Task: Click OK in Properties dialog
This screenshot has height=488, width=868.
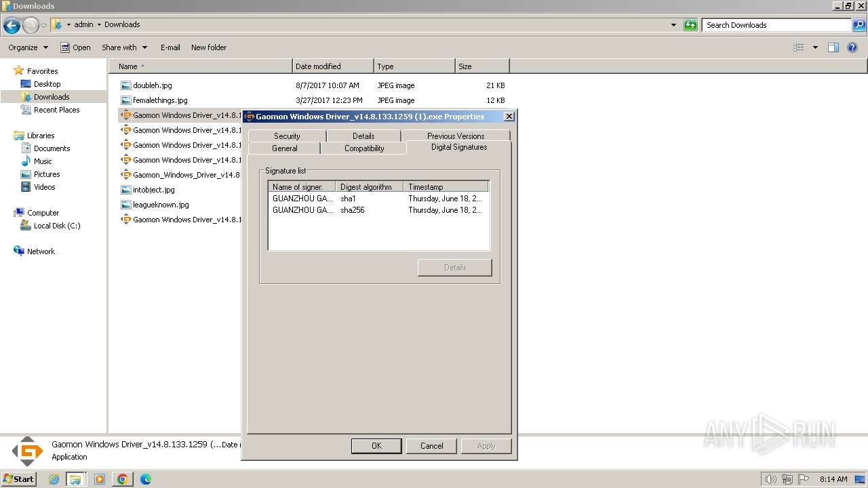Action: tap(376, 446)
